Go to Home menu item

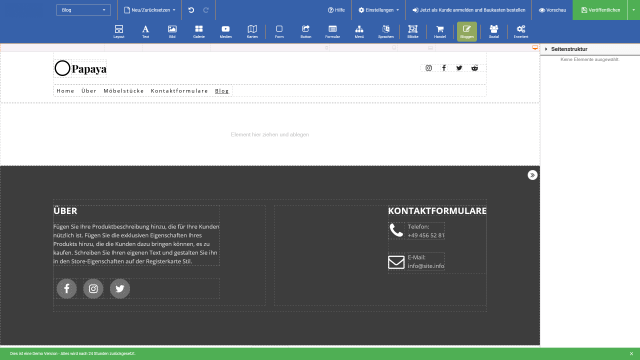(65, 91)
